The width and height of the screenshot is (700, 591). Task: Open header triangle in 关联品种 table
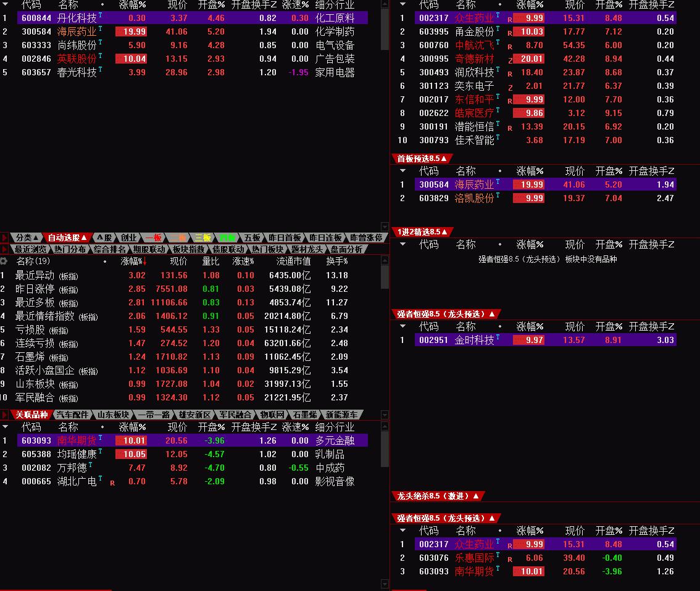pos(5,427)
